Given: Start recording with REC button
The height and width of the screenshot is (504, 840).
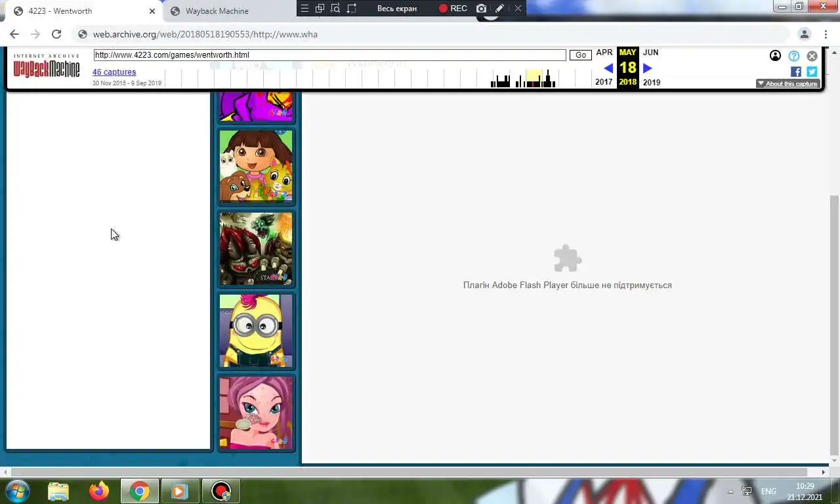Looking at the screenshot, I should [x=453, y=9].
